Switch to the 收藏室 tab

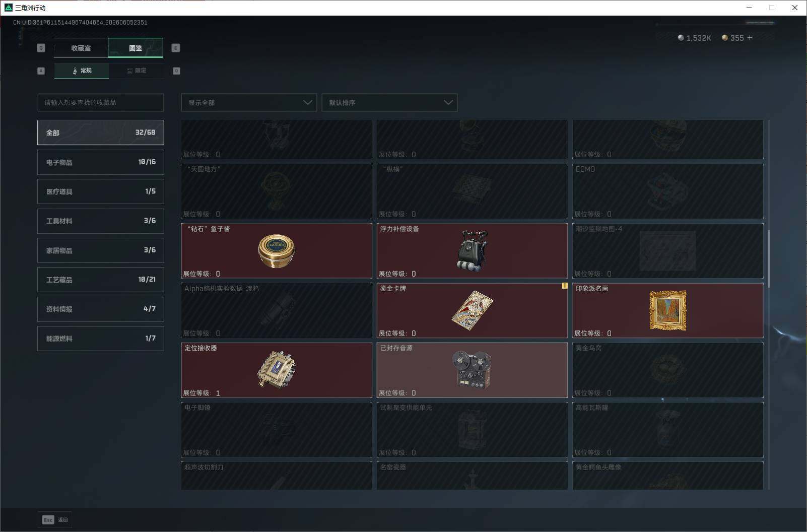[81, 48]
